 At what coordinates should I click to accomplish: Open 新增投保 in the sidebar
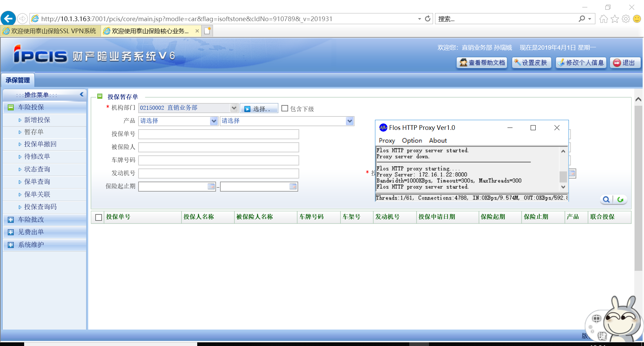coord(37,120)
